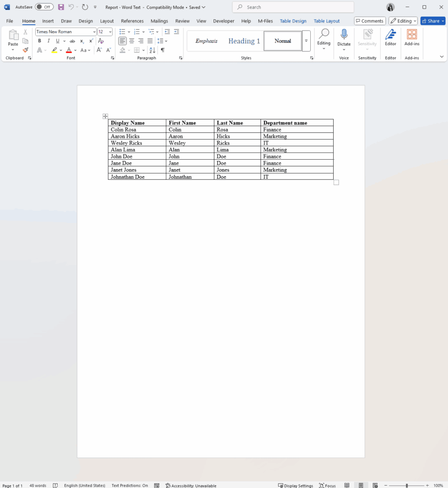Click the Format Painter icon

[26, 50]
